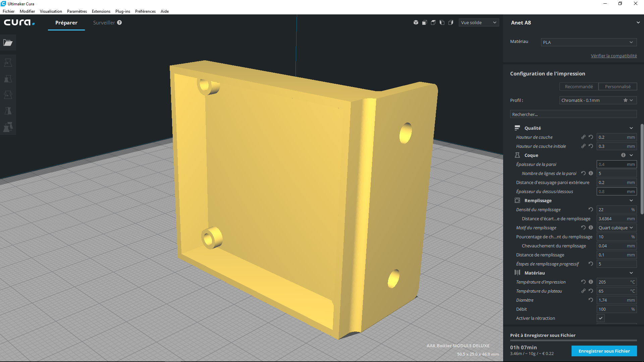Reset Étapes de remplissage progressif value

[x=591, y=264]
